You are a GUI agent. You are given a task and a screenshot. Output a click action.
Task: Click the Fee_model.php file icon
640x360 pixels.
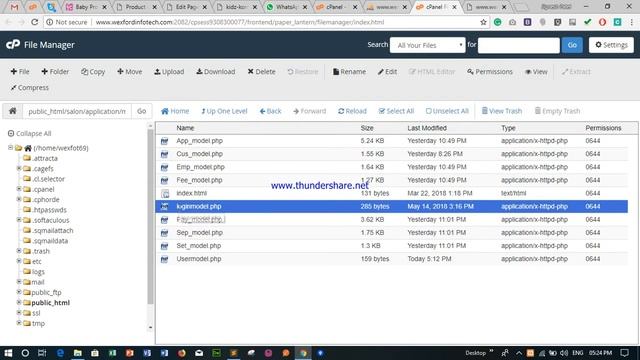coord(164,180)
